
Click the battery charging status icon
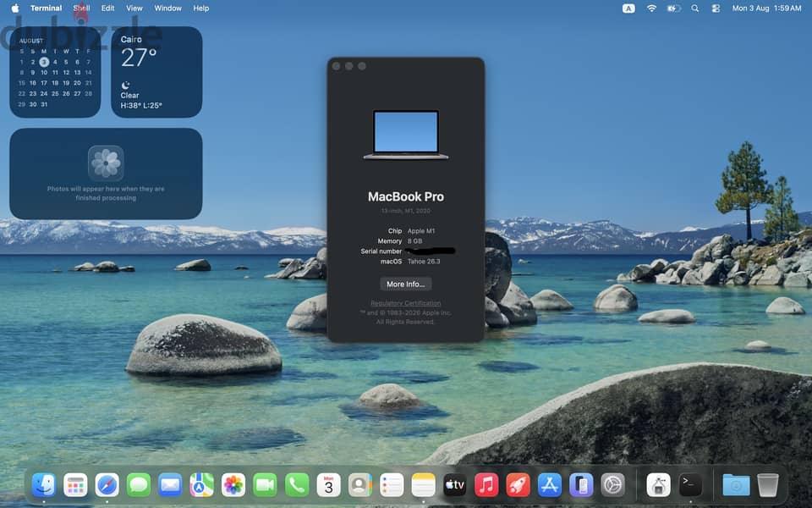673,8
